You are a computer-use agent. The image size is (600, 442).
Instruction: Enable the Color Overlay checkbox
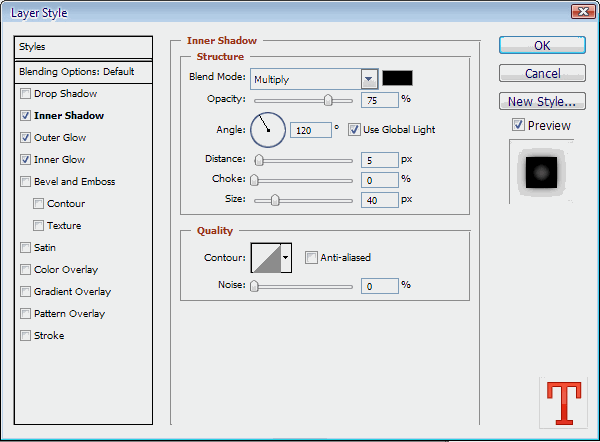(x=25, y=269)
